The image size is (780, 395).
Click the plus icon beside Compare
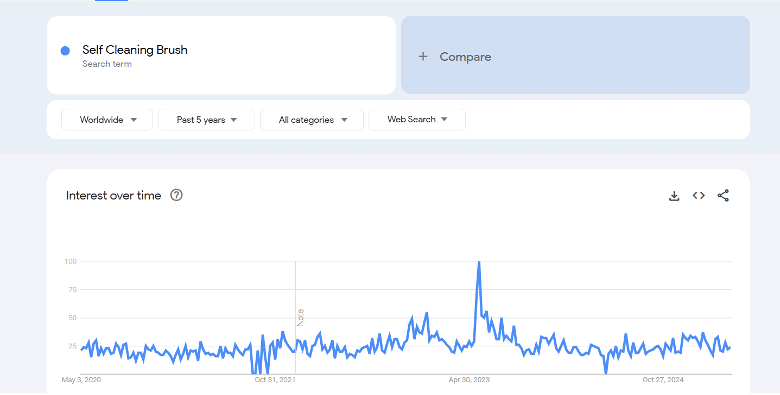pos(423,57)
